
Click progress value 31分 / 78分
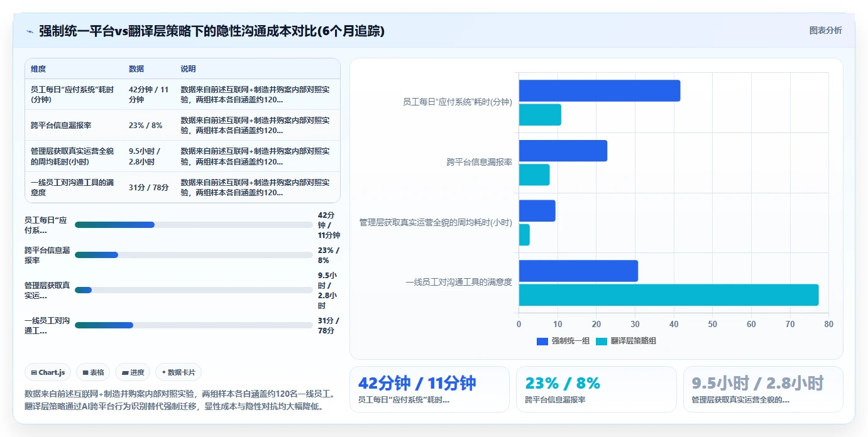[329, 325]
